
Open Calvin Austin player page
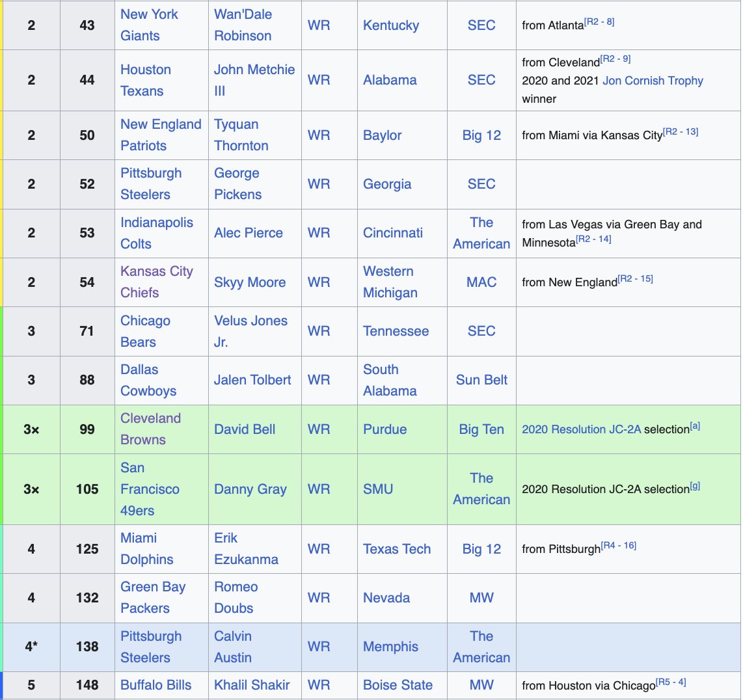(x=233, y=647)
